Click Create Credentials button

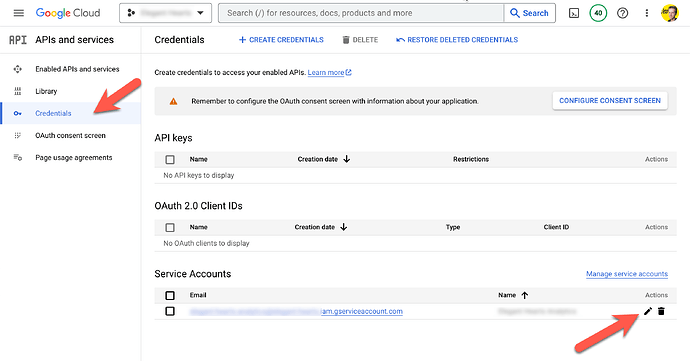coord(281,40)
